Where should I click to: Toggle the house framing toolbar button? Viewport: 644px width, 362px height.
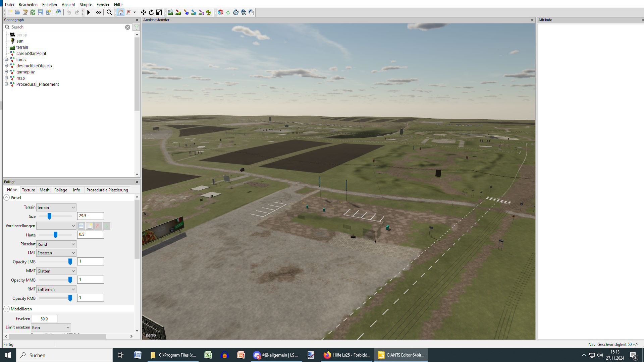click(120, 12)
